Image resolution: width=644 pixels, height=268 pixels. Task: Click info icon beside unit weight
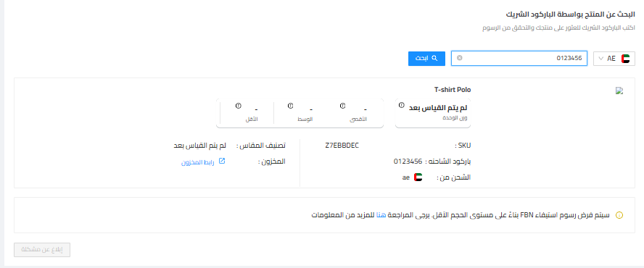pyautogui.click(x=401, y=104)
